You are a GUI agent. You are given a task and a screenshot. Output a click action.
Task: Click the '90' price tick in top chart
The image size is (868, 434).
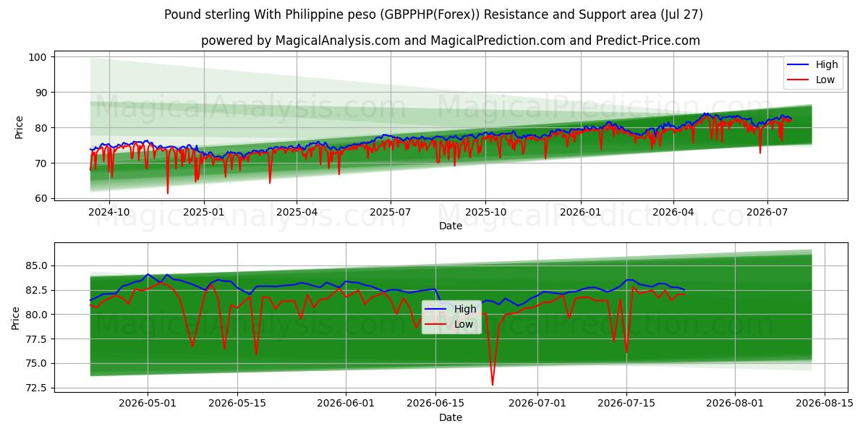(41, 93)
